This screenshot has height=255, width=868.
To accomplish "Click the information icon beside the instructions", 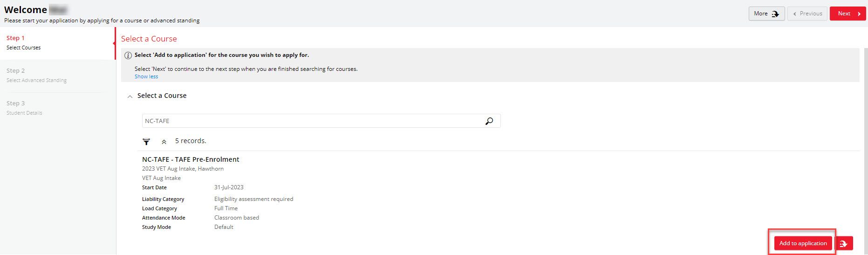I will [128, 55].
